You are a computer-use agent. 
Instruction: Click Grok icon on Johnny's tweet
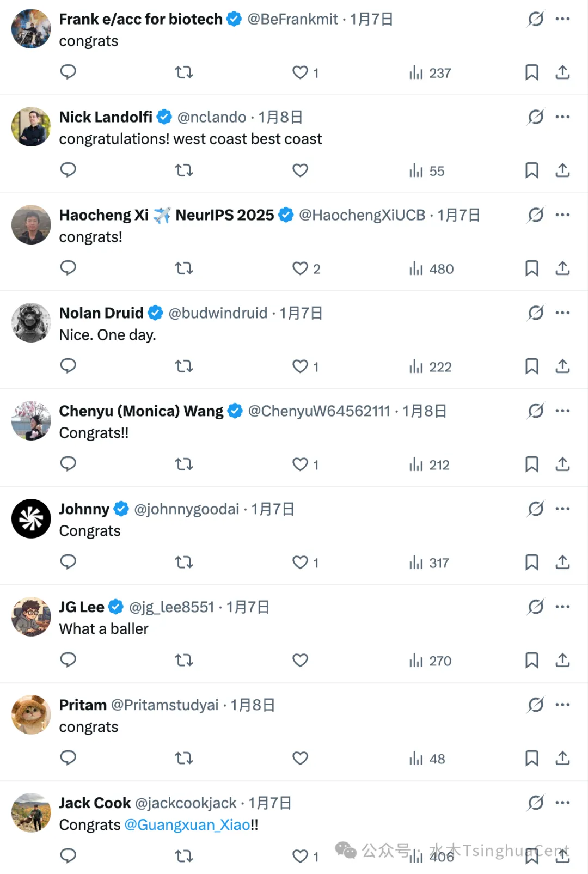536,509
